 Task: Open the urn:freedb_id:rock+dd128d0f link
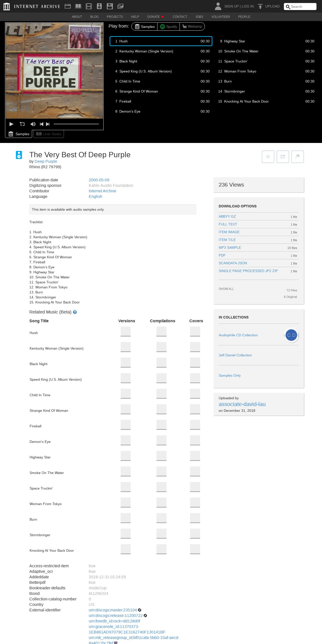[114, 621]
